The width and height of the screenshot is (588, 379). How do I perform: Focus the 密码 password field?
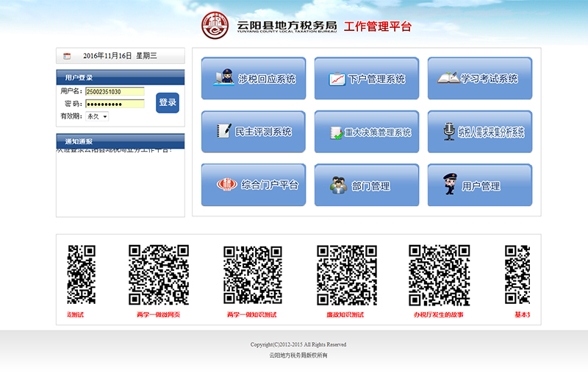(x=115, y=104)
